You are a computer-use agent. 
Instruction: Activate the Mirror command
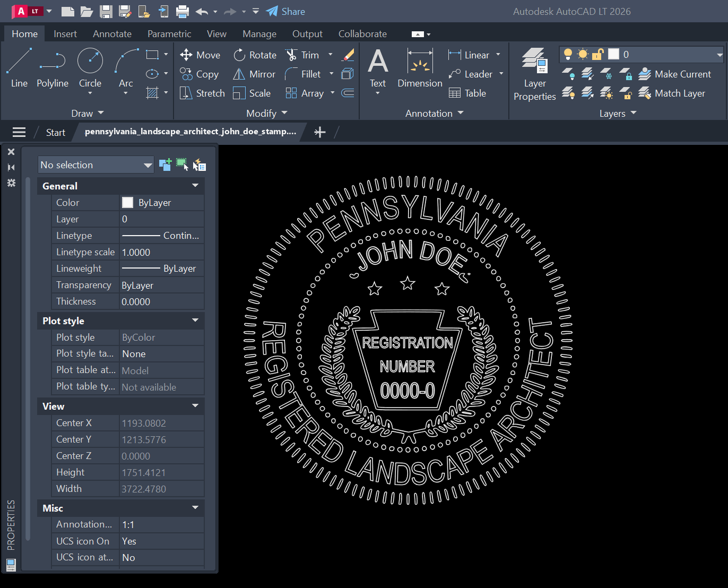[x=254, y=74]
